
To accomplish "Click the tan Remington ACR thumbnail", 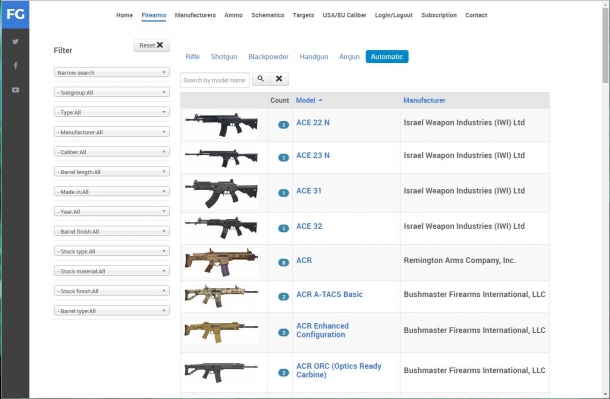I will point(221,262).
